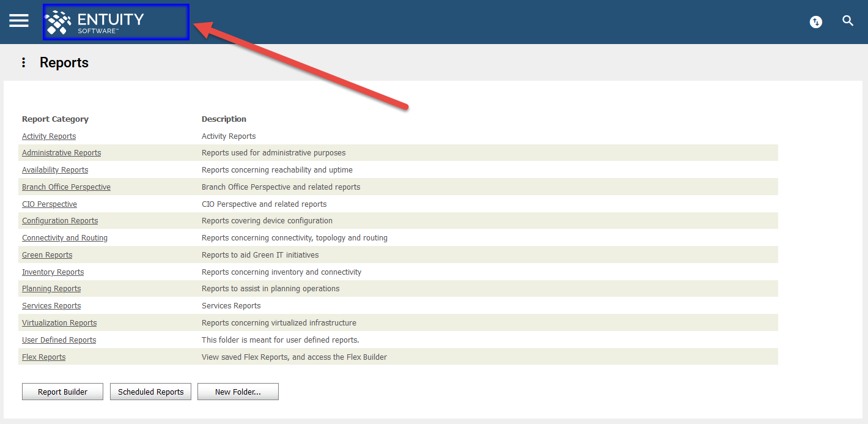Open User Defined Reports folder
868x424 pixels.
click(59, 340)
